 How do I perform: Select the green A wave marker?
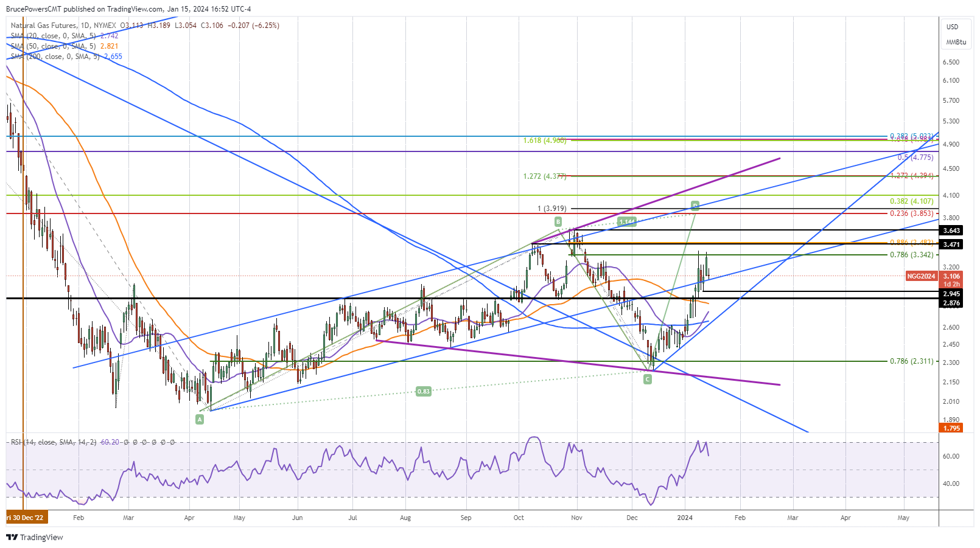200,419
